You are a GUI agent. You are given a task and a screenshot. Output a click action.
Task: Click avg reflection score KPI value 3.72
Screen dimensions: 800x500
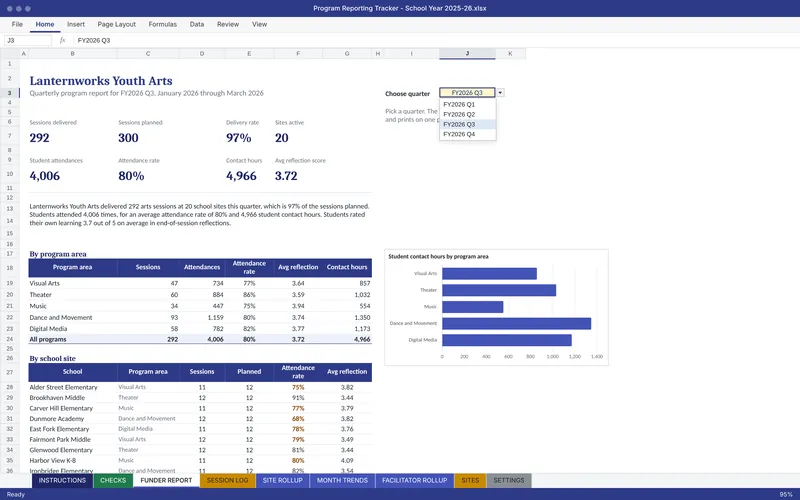tap(286, 176)
